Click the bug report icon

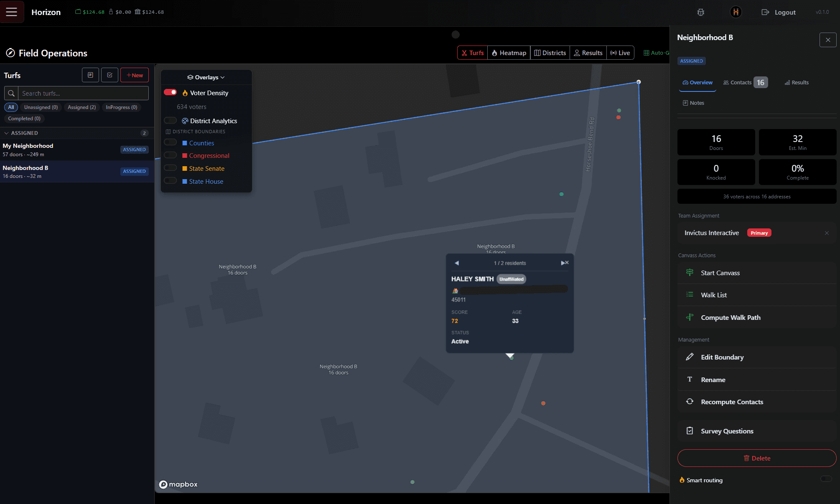point(701,12)
